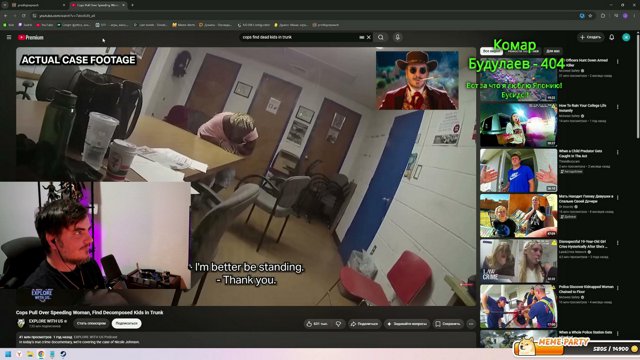
Task: Open Steam from the taskbar
Action: coord(63,354)
